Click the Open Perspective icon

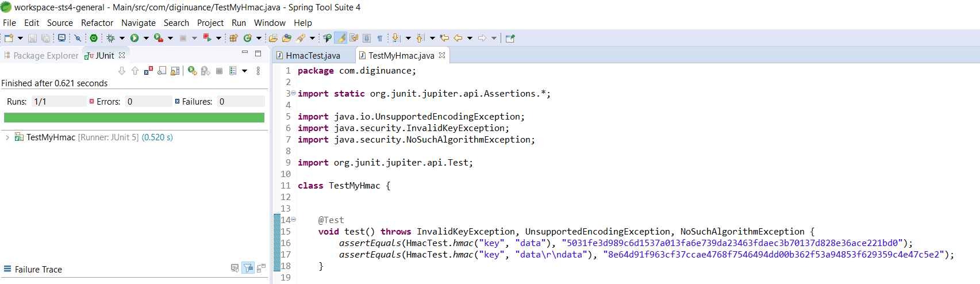510,38
